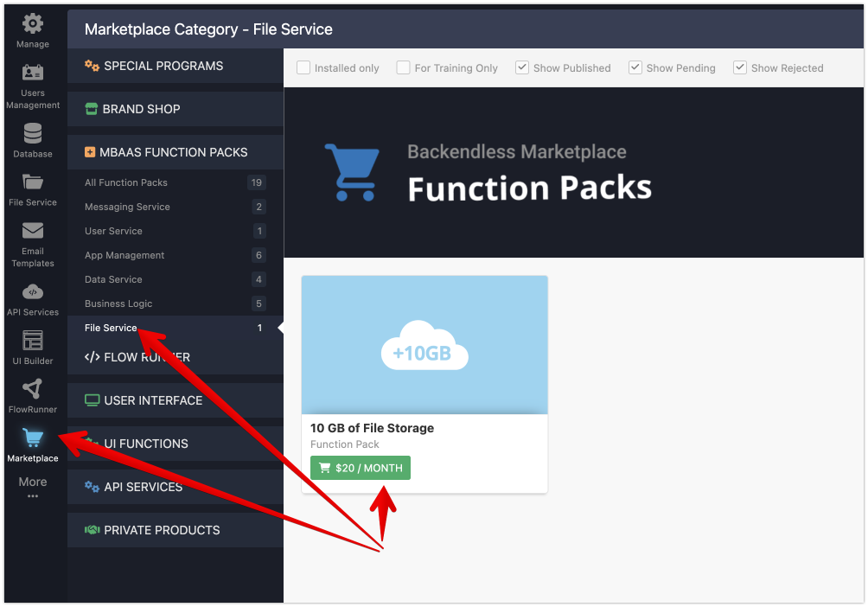The height and width of the screenshot is (607, 868).
Task: Expand the USER INTERFACE section
Action: point(176,400)
